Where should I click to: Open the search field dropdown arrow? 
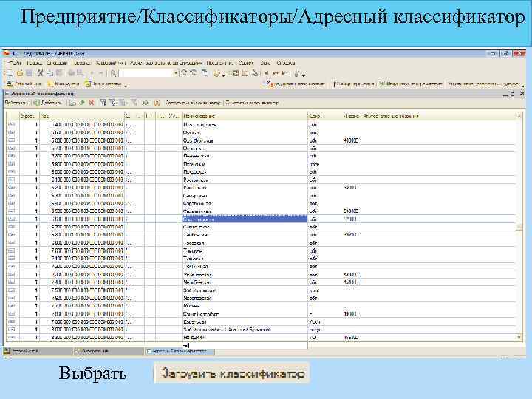click(177, 73)
